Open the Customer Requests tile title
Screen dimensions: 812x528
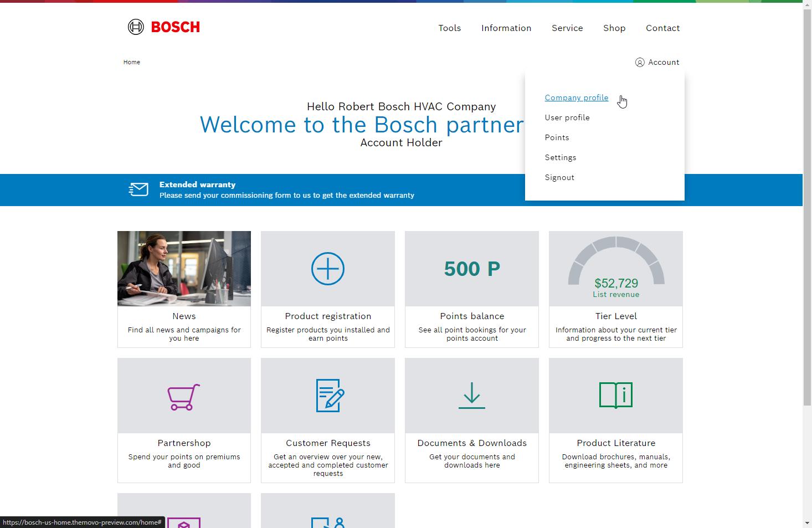coord(328,443)
